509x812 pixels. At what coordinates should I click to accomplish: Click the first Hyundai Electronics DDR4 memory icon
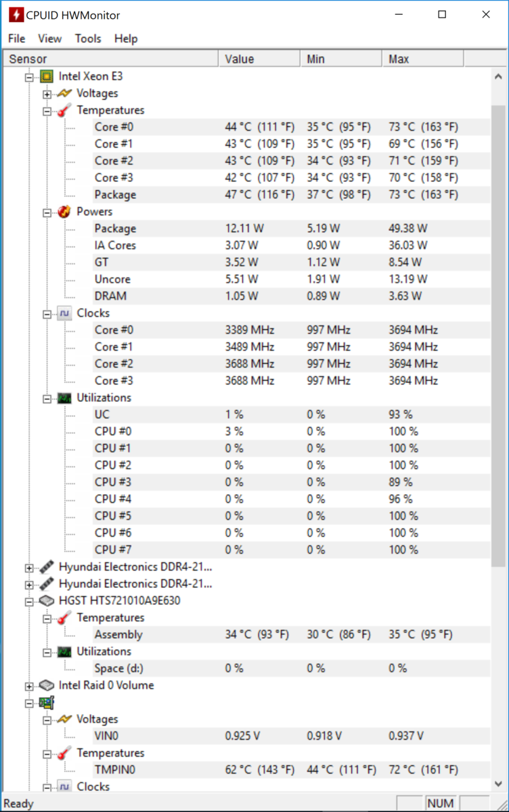[x=47, y=567]
